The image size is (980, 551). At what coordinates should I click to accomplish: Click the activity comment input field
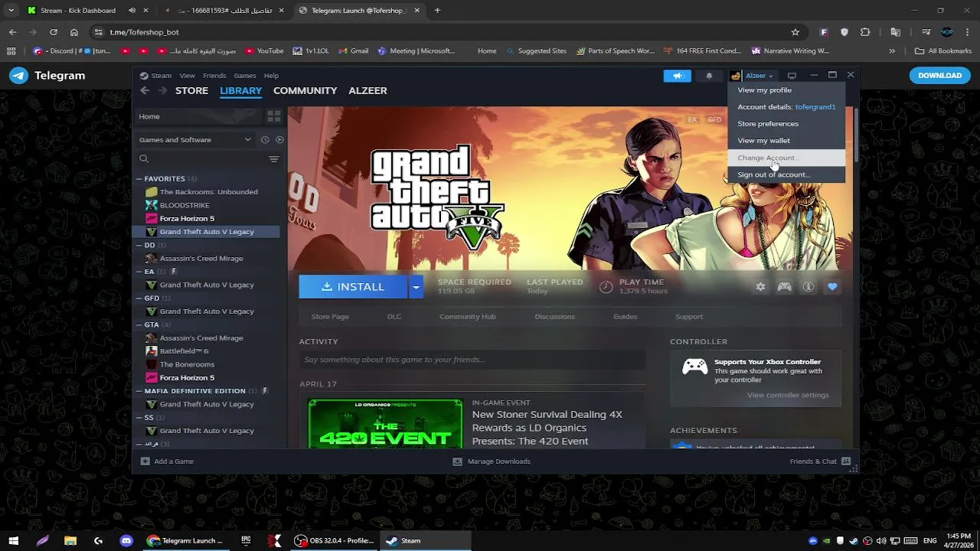(x=472, y=360)
